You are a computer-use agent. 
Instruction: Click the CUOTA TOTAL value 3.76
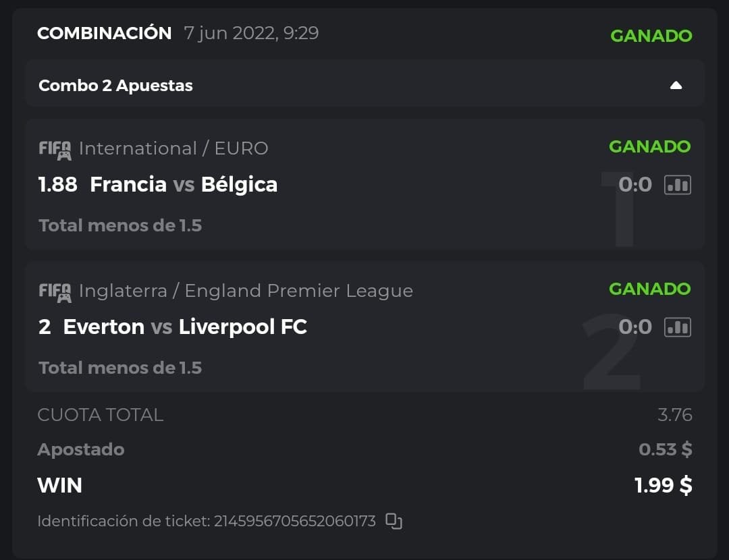pyautogui.click(x=674, y=414)
